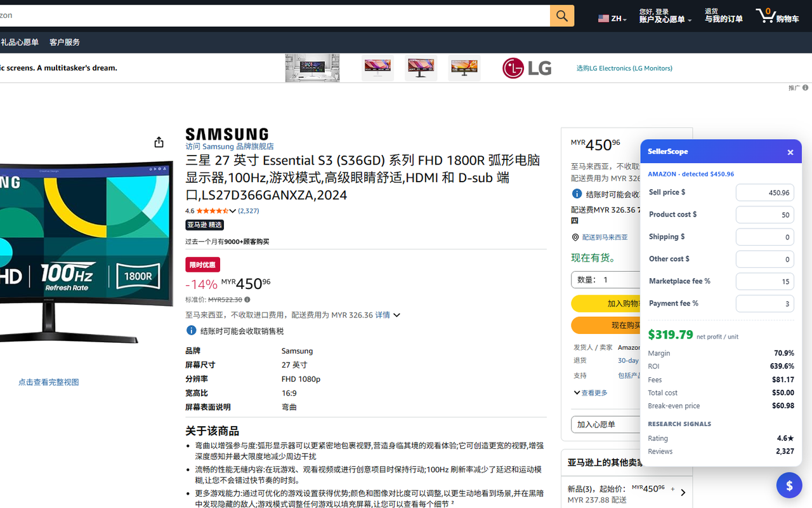Open the quantity dropdown
Image resolution: width=812 pixels, height=508 pixels.
[606, 279]
